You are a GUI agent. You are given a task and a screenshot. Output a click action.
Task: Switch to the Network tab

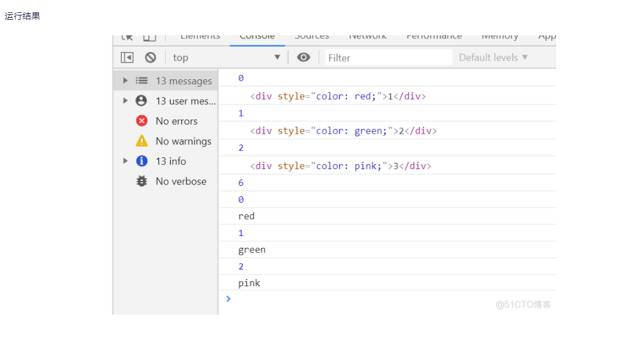[x=367, y=37]
